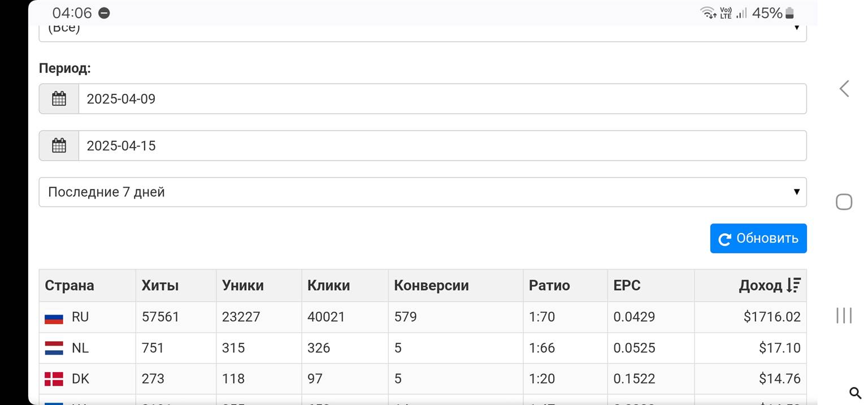Click the Netherlands flag icon
868x405 pixels.
point(54,348)
